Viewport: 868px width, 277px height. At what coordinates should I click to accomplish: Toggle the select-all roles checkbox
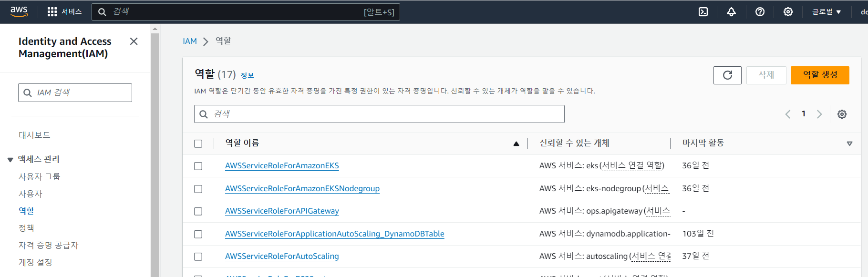pos(198,144)
